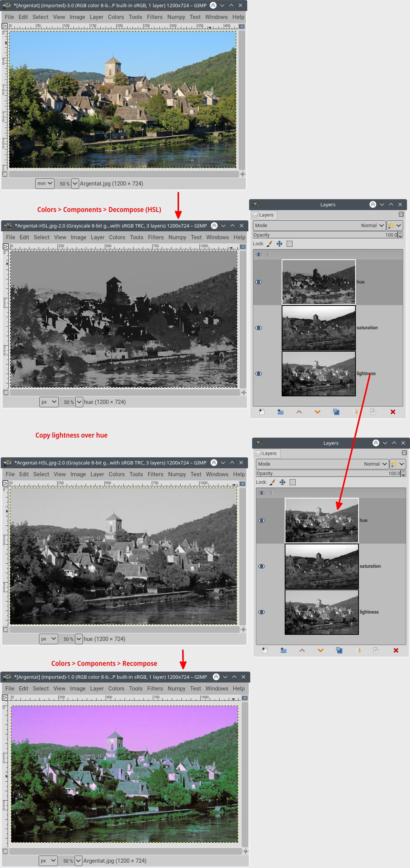
Task: Merge layer down in upper Layers dialog
Action: point(355,412)
